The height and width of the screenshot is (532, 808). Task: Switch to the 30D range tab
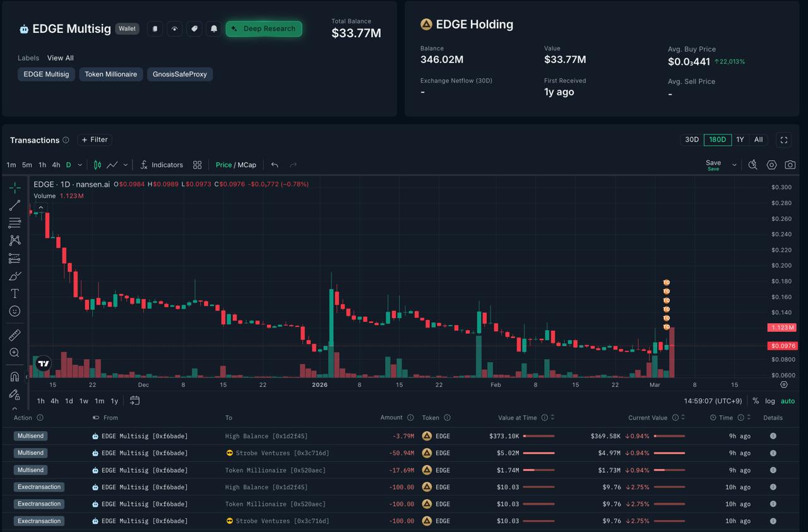tap(692, 139)
